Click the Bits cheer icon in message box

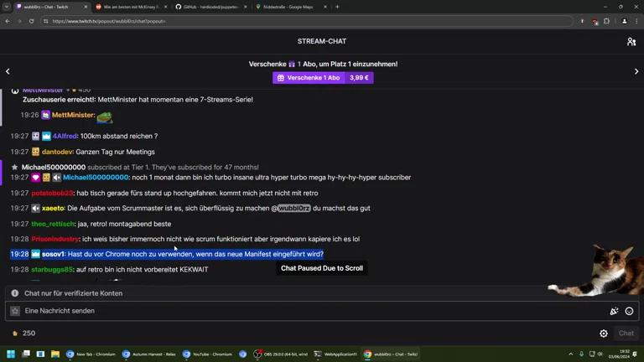point(614,311)
